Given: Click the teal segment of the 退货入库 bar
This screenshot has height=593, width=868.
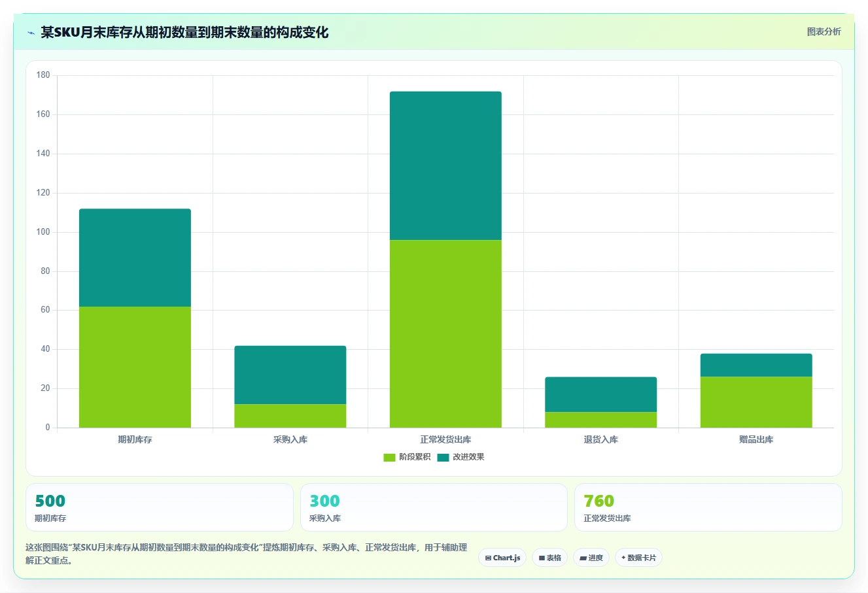Looking at the screenshot, I should 600,394.
